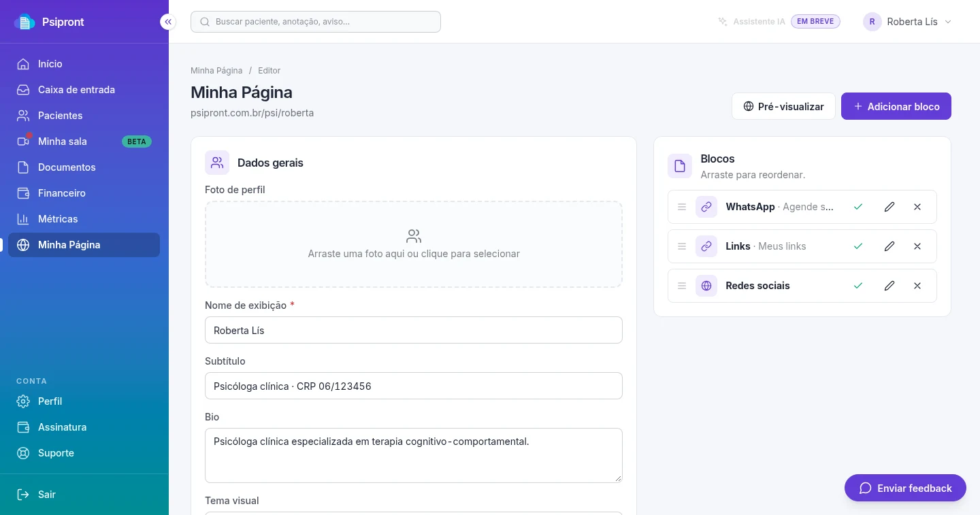980x515 pixels.
Task: Click the drag handle of Redes sociais block
Action: click(682, 286)
